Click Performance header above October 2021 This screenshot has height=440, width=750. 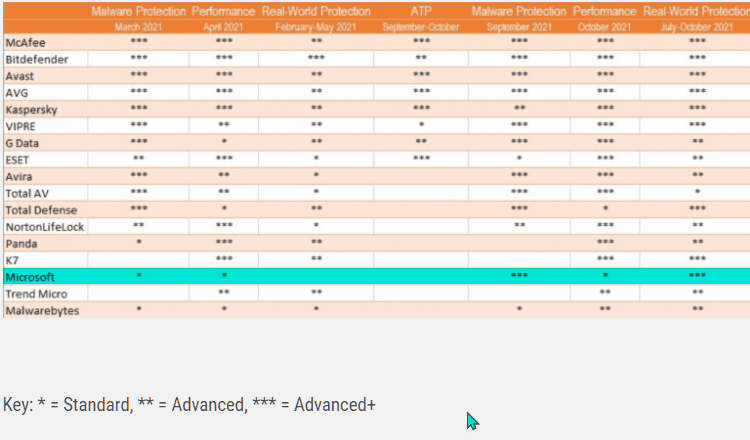point(605,11)
